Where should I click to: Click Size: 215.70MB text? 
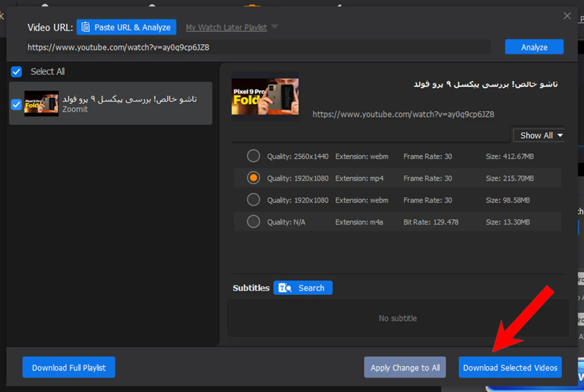pos(510,178)
